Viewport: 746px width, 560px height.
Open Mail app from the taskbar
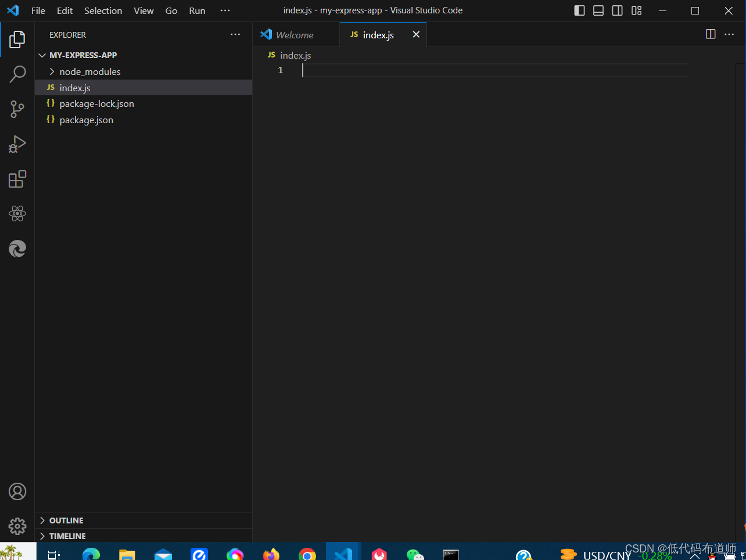(163, 554)
